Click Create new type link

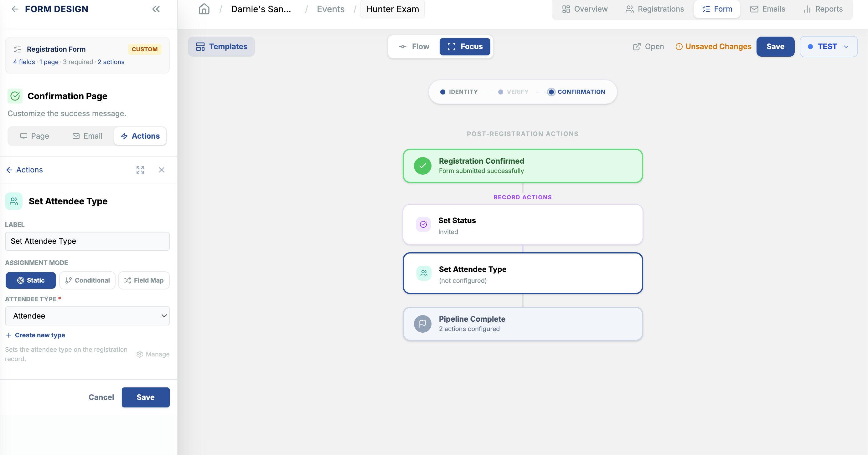[35, 335]
